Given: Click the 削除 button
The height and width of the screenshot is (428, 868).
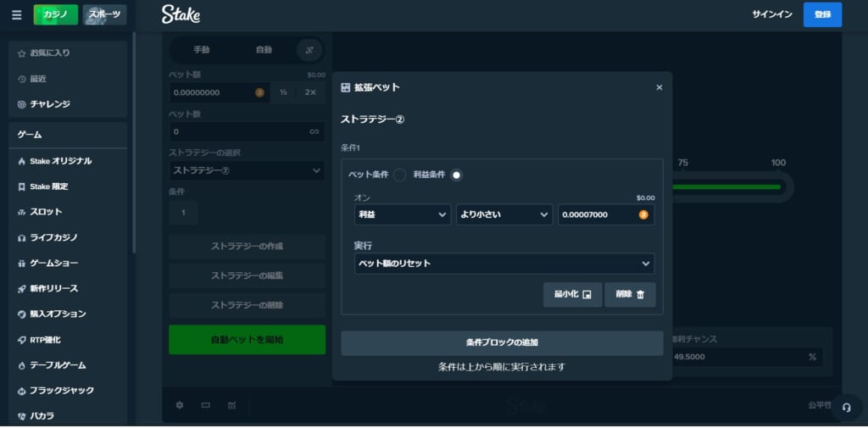Looking at the screenshot, I should 630,295.
